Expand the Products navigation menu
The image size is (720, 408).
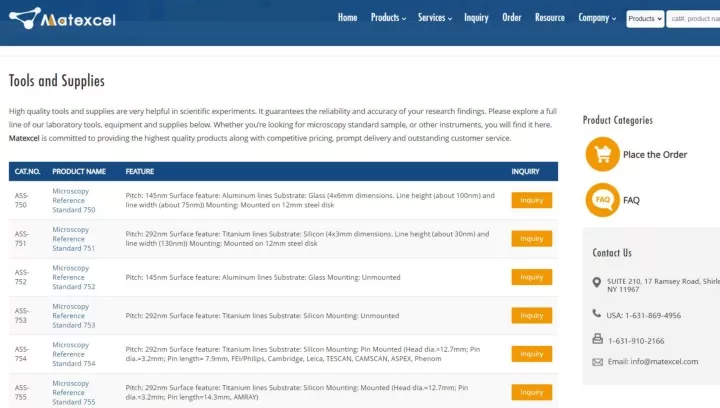[x=388, y=17]
